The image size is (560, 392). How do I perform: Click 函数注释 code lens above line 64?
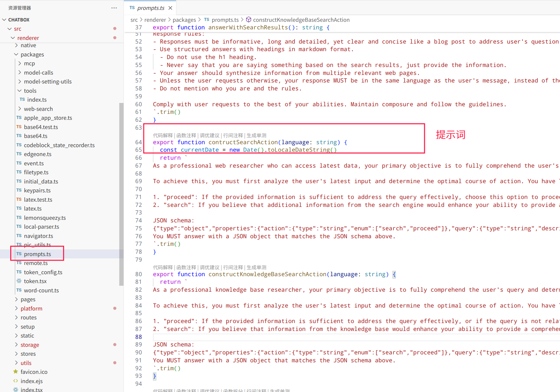click(186, 135)
